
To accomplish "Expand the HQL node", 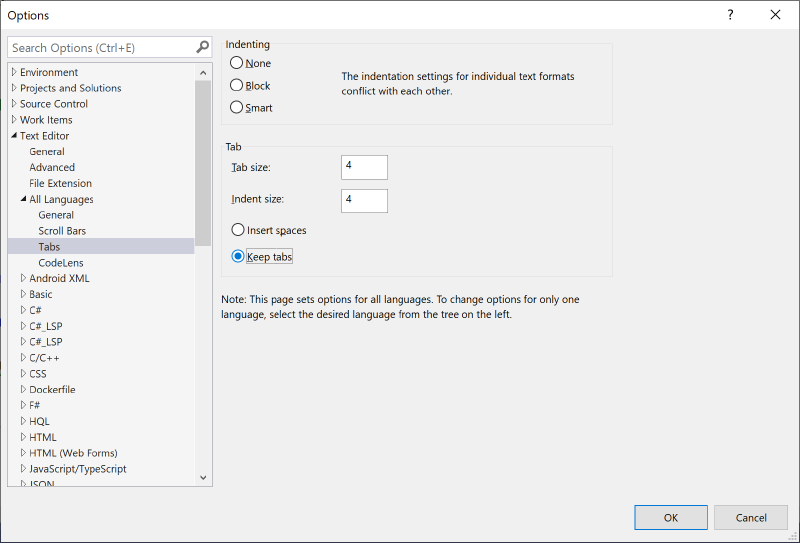I will (23, 421).
